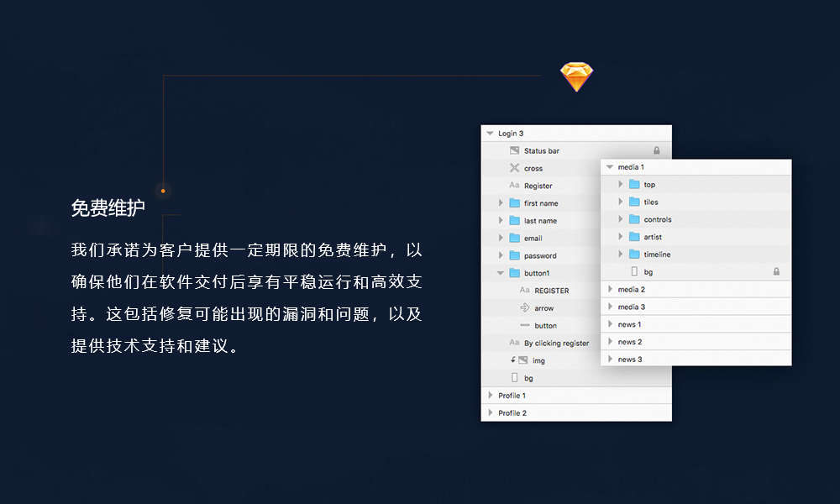This screenshot has width=840, height=504.
Task: Expand the timeline folder
Action: tap(622, 255)
